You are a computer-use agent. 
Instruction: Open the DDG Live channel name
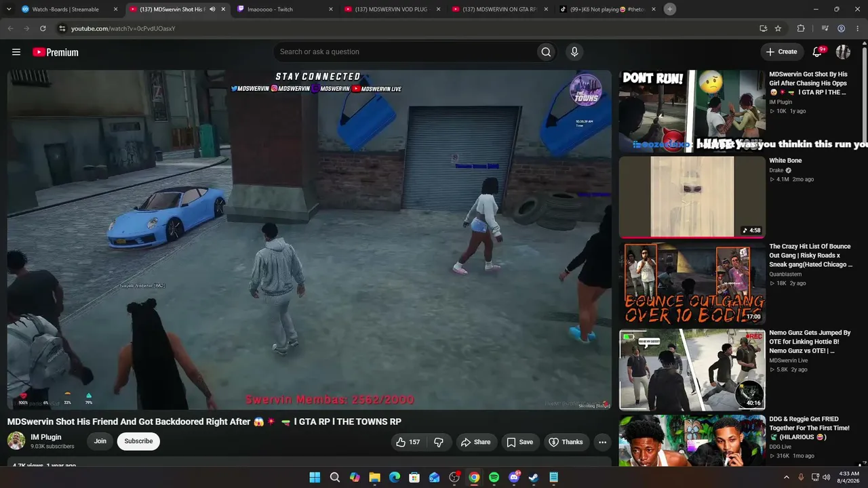(x=781, y=447)
